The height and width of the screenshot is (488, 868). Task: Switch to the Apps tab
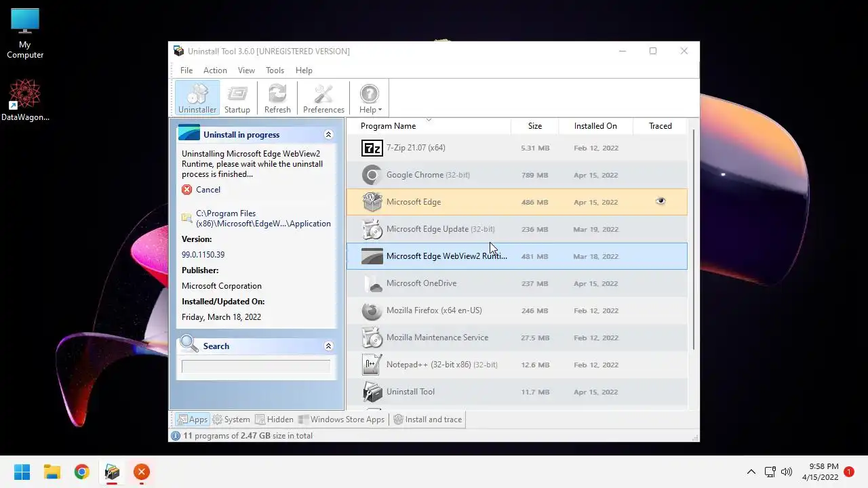193,420
